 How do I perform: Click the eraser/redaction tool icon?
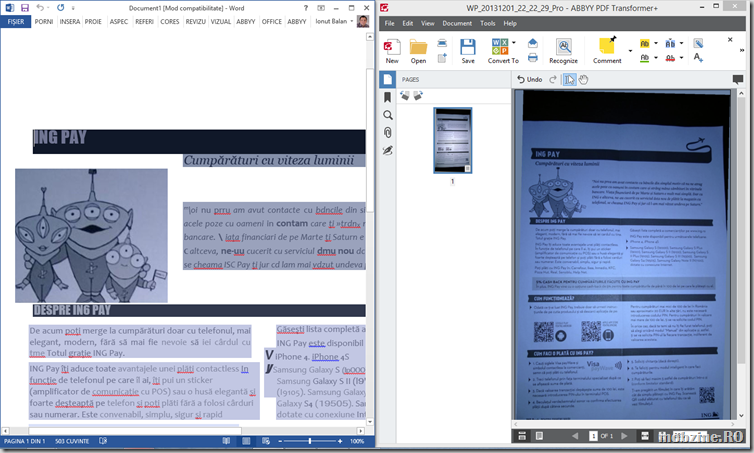tap(698, 43)
